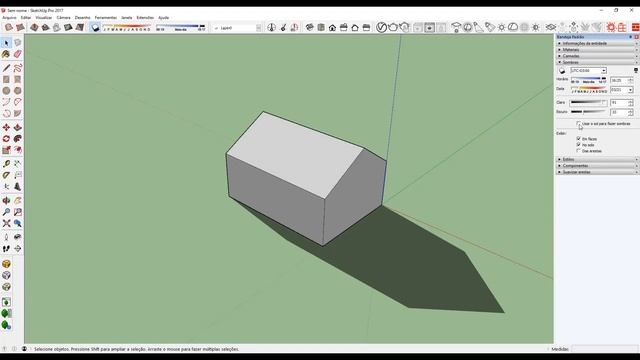This screenshot has height=360, width=640.
Task: Choose the Section Plane tool
Action: 18,248
